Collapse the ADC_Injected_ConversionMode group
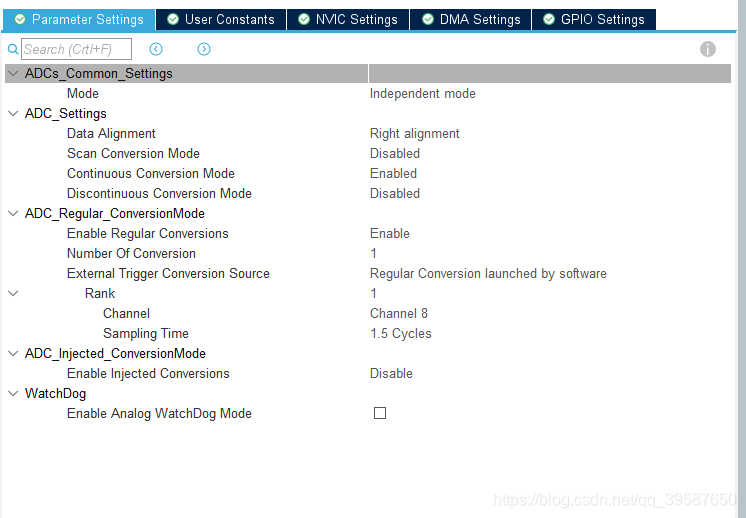Viewport: 746px width, 518px height. pyautogui.click(x=13, y=353)
